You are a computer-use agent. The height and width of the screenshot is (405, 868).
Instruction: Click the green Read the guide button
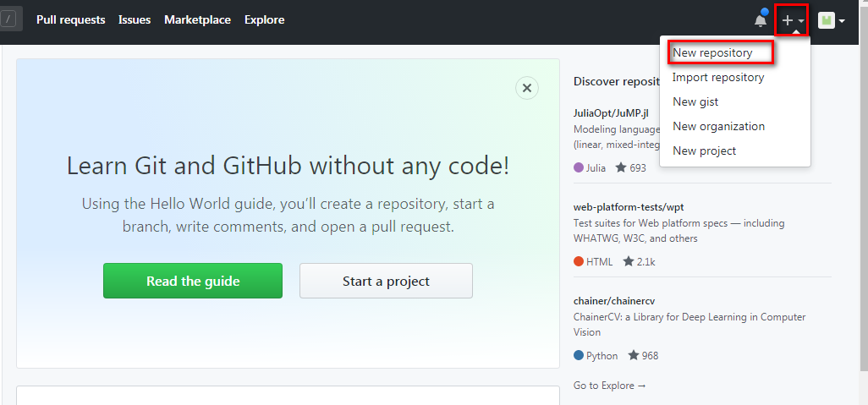(x=193, y=281)
